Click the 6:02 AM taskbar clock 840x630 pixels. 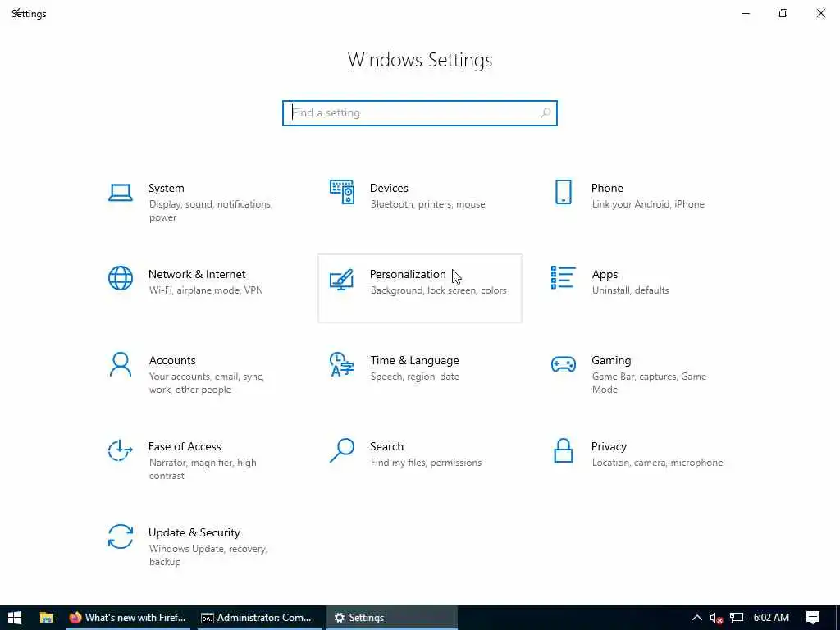click(771, 618)
